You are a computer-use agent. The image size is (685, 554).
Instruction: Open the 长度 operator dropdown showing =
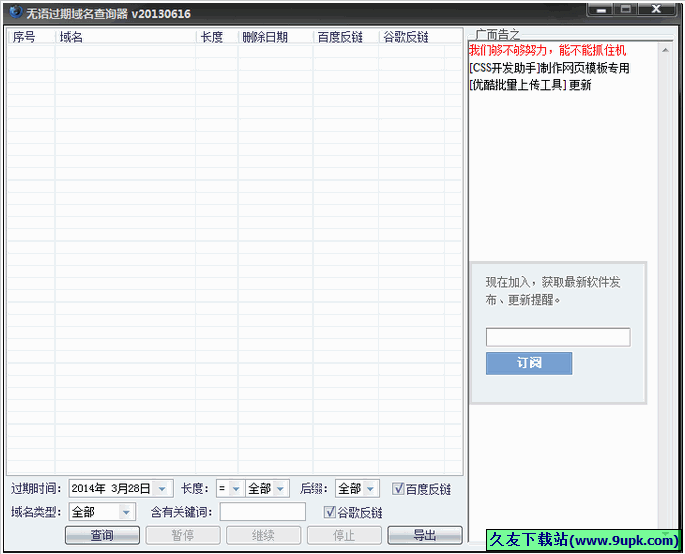236,489
